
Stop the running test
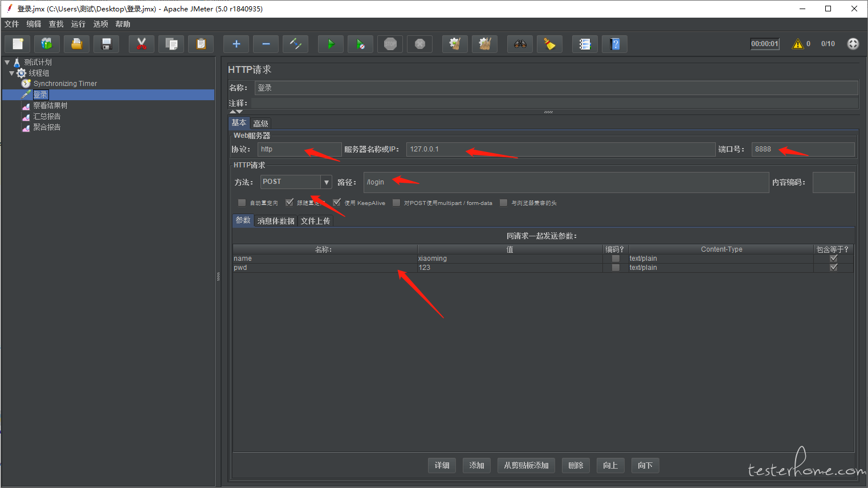(390, 44)
